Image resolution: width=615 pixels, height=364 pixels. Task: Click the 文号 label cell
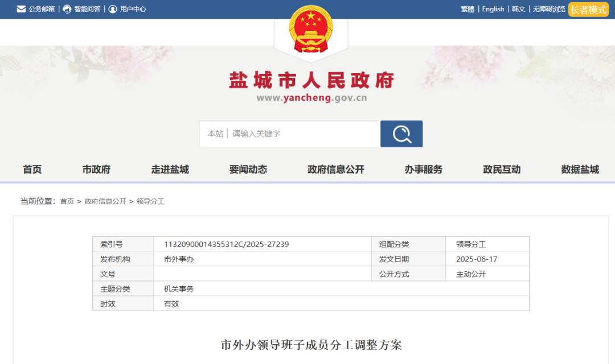point(123,274)
